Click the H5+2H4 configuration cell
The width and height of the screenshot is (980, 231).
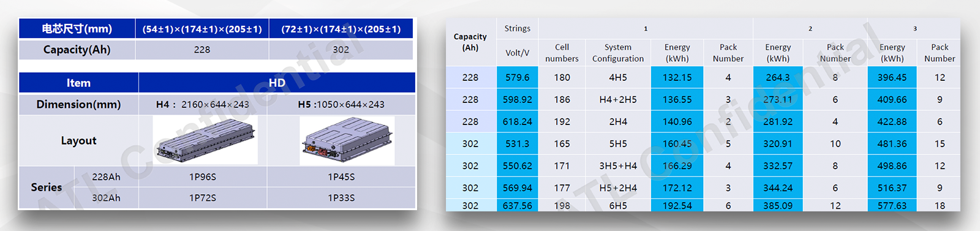click(618, 187)
